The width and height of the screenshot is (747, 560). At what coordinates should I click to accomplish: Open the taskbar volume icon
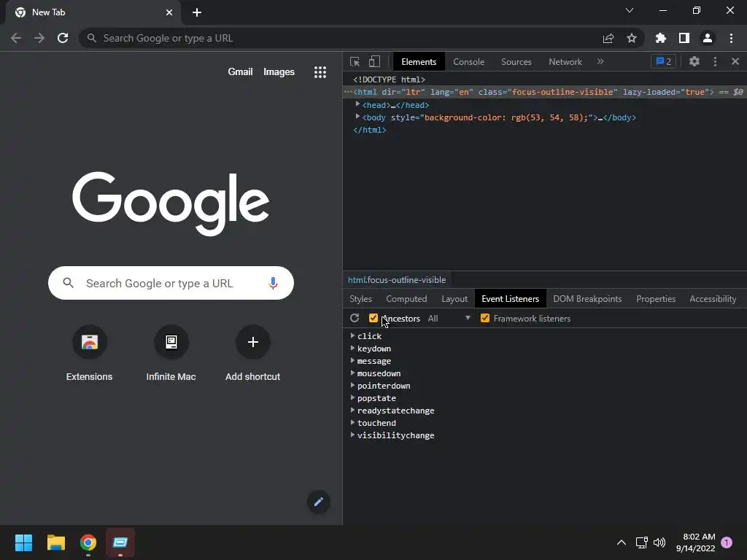coord(659,542)
